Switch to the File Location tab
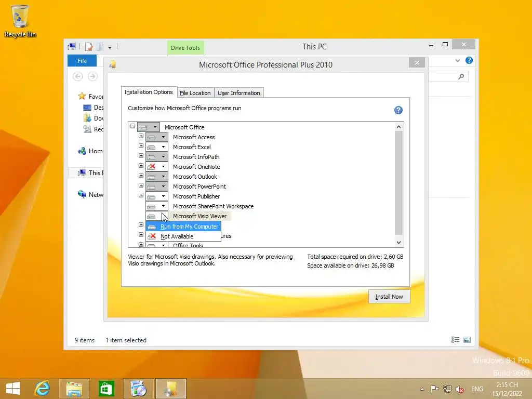 [195, 93]
